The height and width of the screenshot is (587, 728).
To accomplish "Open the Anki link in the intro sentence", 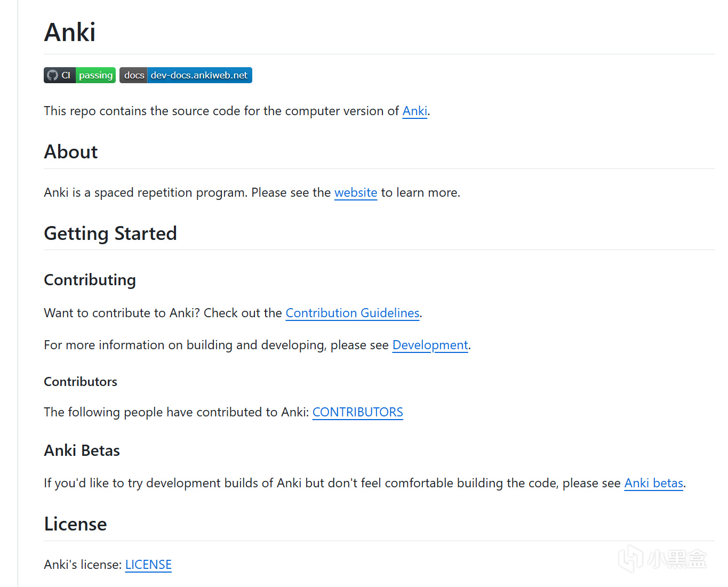I will (x=415, y=111).
